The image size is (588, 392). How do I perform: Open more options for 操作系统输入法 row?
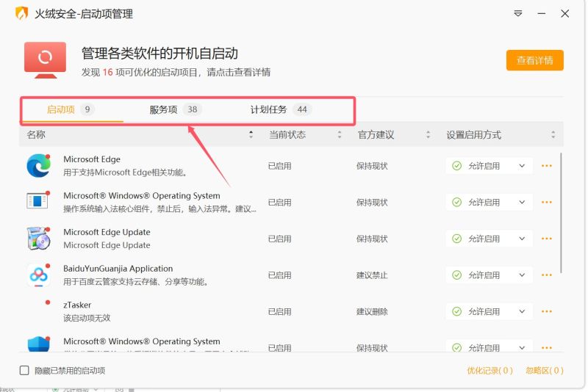(x=546, y=202)
